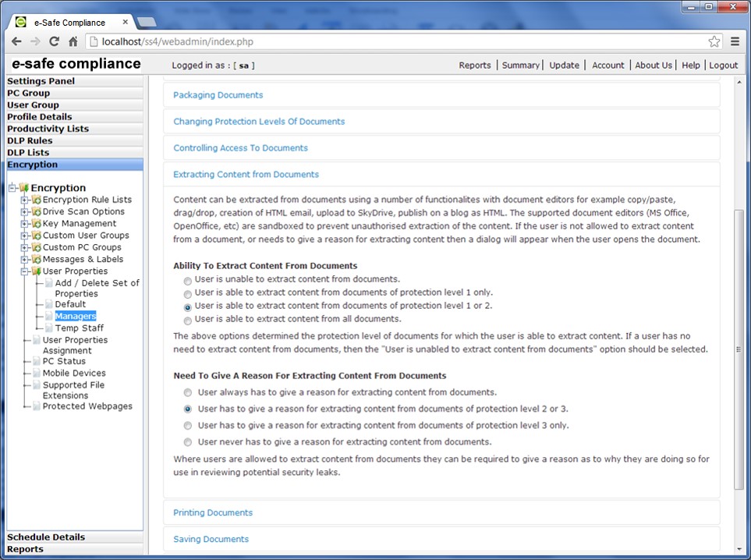The height and width of the screenshot is (560, 751).
Task: Collapse the User Properties tree node
Action: click(25, 271)
